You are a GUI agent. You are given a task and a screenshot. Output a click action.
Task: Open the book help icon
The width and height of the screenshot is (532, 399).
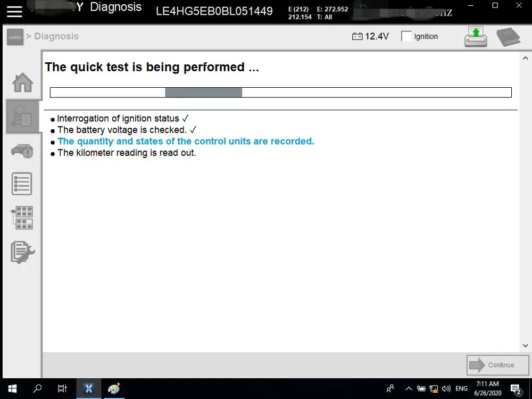pos(508,36)
